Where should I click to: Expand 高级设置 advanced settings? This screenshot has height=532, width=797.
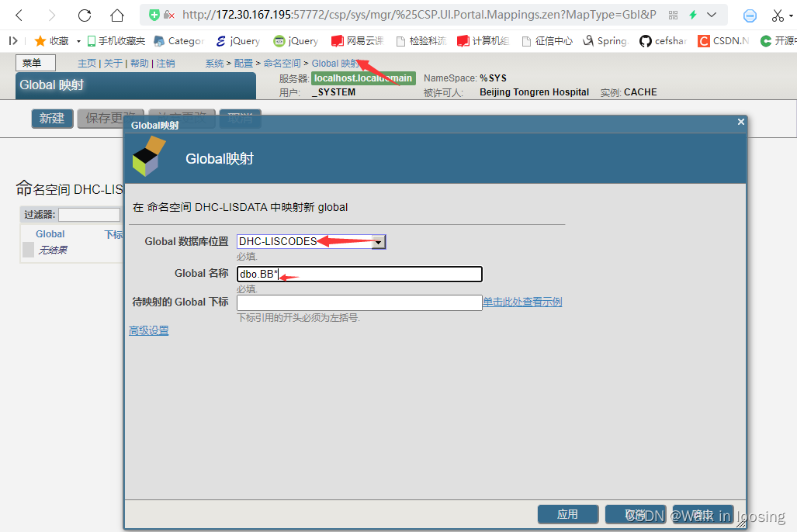point(148,331)
